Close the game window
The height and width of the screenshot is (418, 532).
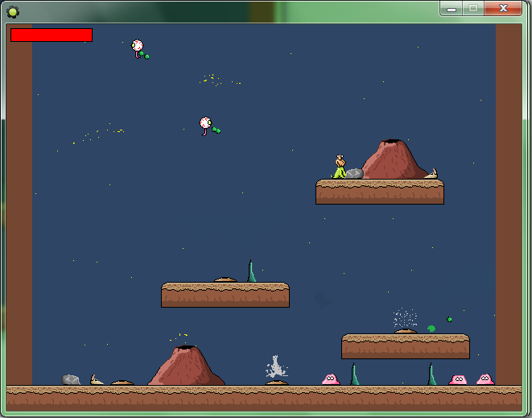504,8
